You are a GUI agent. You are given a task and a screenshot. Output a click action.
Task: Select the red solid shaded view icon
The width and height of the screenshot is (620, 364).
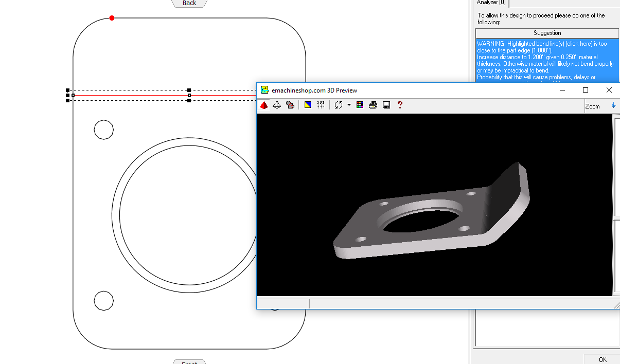pos(264,105)
